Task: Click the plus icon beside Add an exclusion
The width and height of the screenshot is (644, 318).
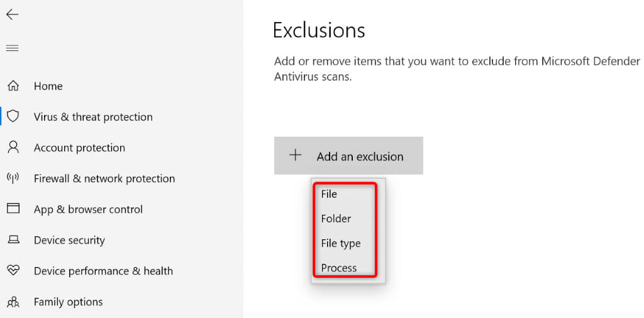Action: 295,156
